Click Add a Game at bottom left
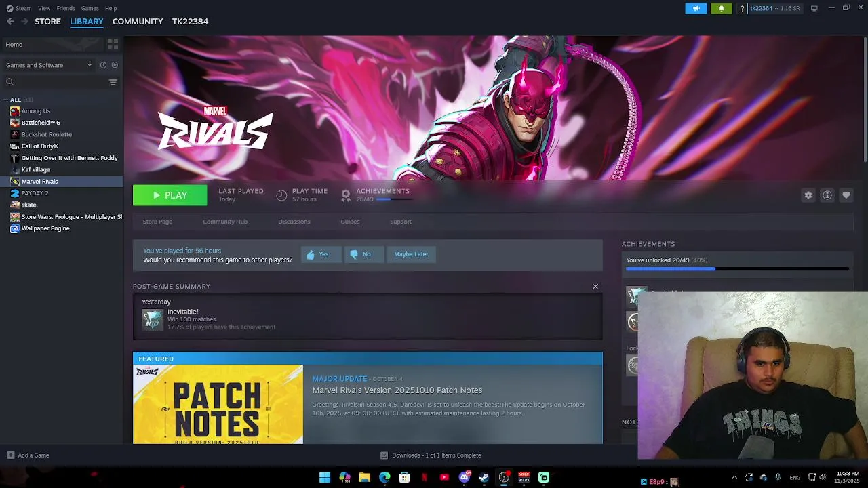868x488 pixels. (x=28, y=455)
